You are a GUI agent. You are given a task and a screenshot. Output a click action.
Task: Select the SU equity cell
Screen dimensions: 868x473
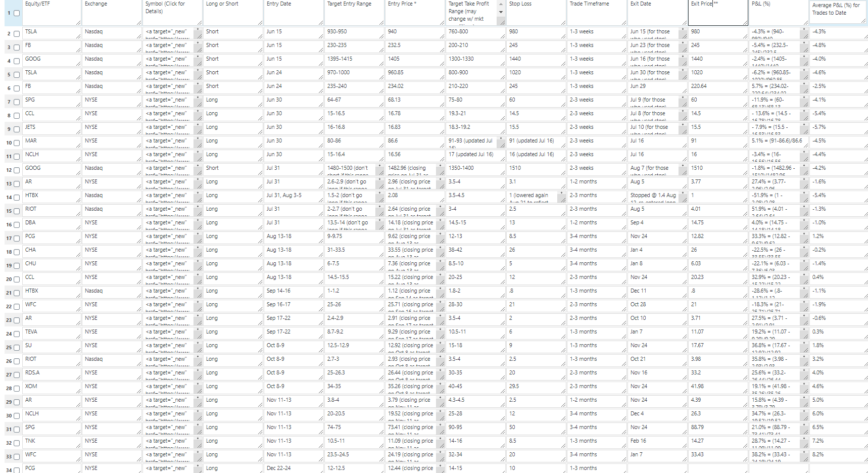coord(52,347)
